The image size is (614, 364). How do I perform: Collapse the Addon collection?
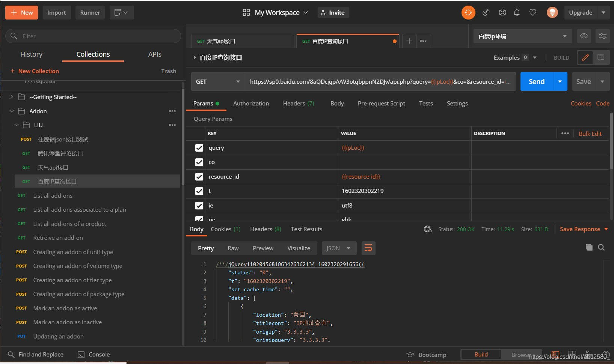[x=11, y=111]
